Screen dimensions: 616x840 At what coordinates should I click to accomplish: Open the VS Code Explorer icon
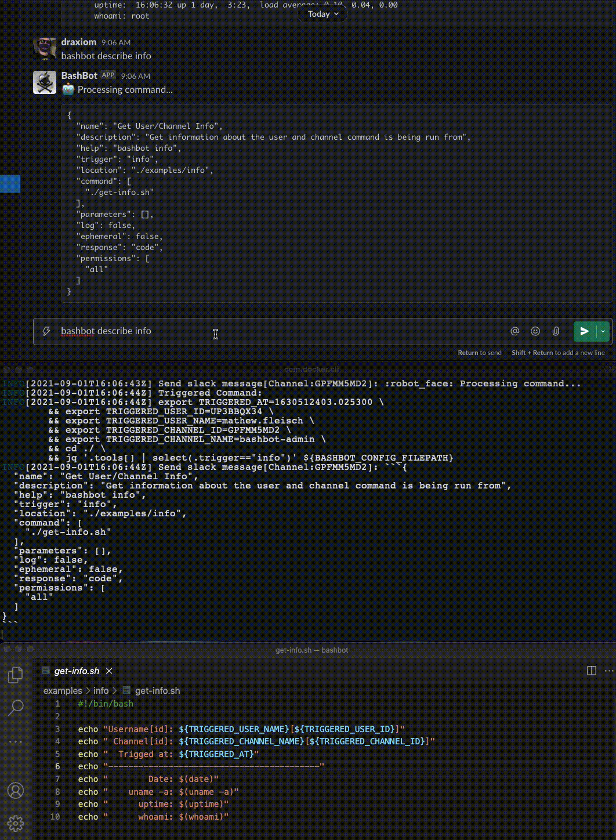(x=16, y=674)
